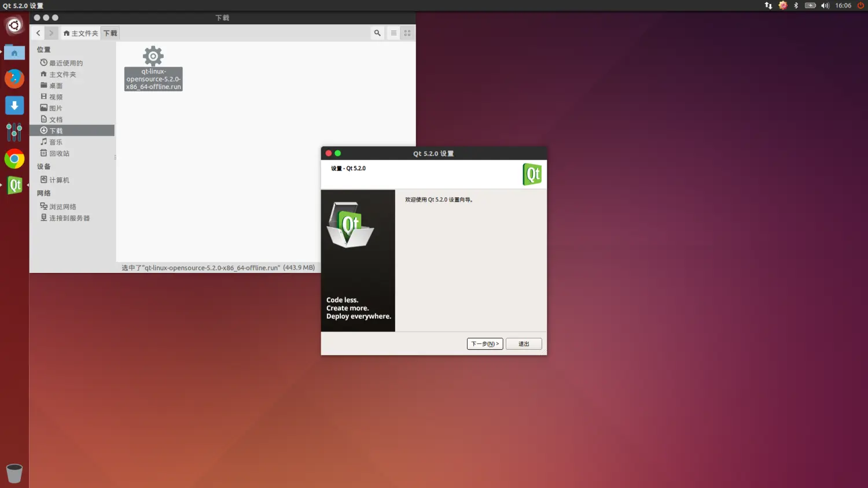Open the power session menu
The height and width of the screenshot is (488, 868).
click(860, 5)
